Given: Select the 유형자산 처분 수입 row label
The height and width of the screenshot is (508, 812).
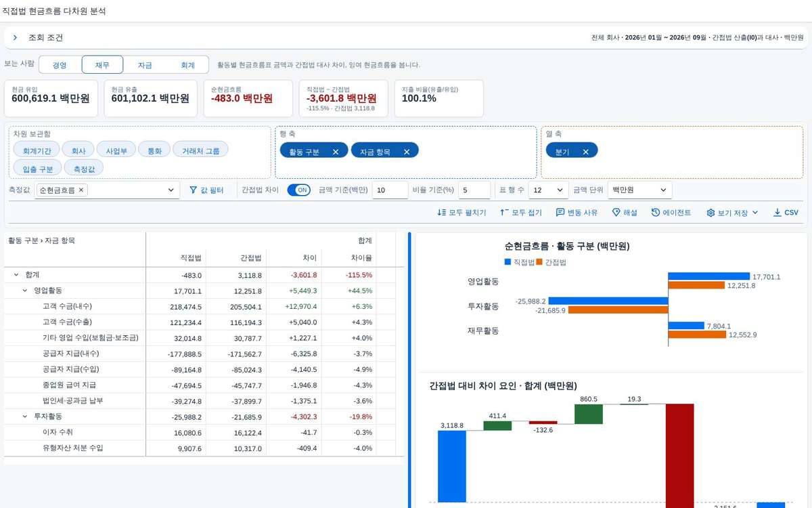Looking at the screenshot, I should click(x=72, y=448).
